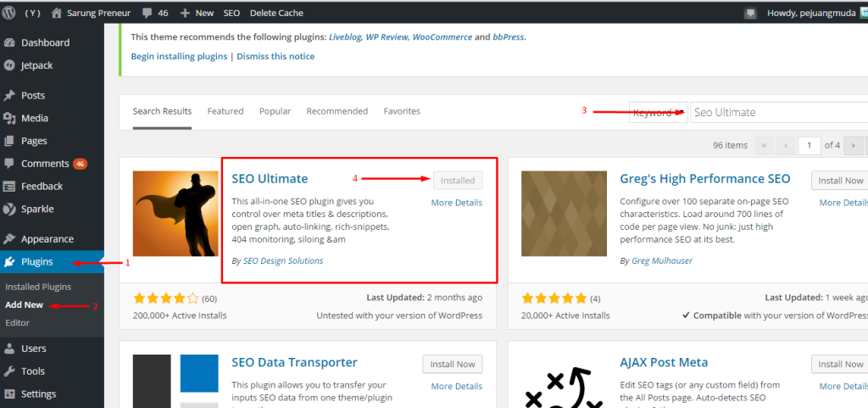Click the red 46 comments badge
This screenshot has height=408, width=868.
(x=81, y=164)
